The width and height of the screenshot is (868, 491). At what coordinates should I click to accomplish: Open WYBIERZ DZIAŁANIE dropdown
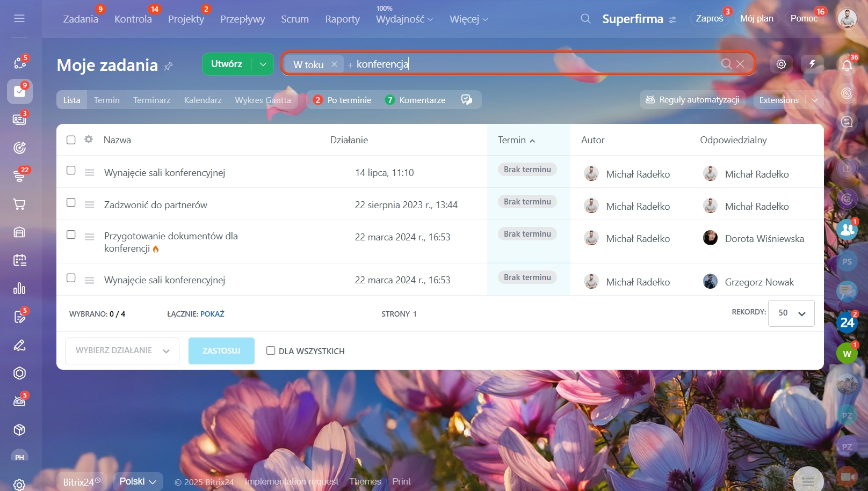coord(122,350)
